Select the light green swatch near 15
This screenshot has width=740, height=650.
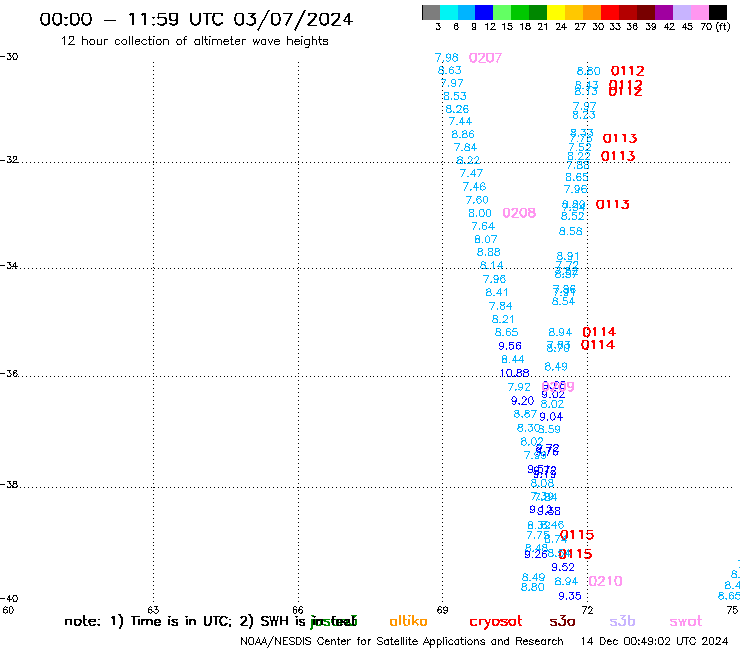(502, 12)
